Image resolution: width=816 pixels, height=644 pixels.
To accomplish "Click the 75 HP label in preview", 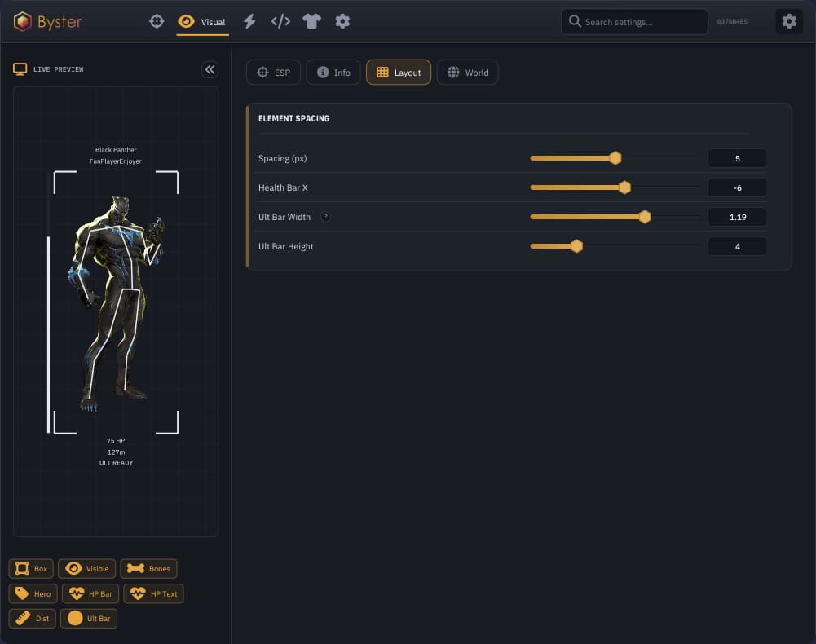I will [116, 441].
